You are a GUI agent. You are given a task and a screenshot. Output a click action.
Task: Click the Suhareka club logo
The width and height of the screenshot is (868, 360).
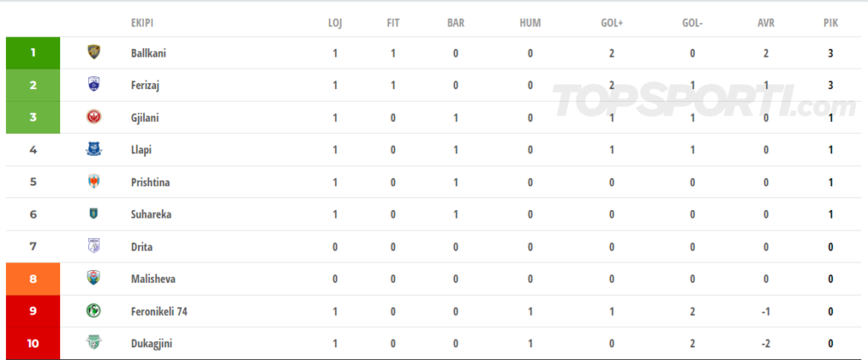[x=93, y=213]
